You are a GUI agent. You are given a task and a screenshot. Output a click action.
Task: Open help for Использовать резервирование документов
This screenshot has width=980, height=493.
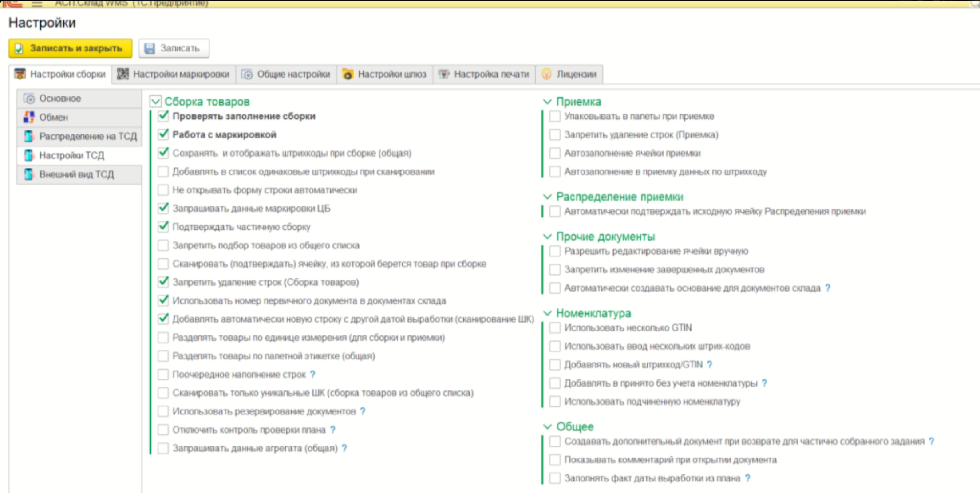click(x=363, y=411)
